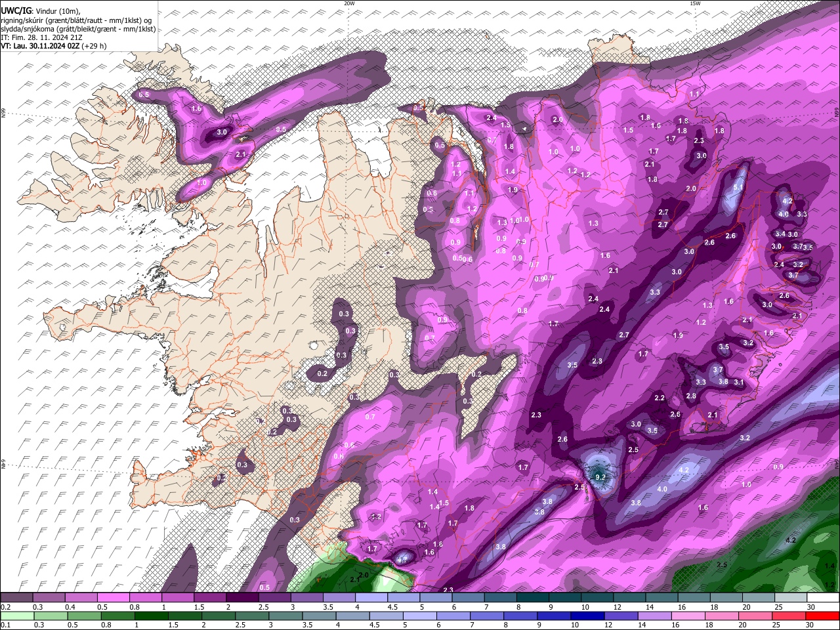The height and width of the screenshot is (630, 840).
Task: Select the rain scale blue swatch labelled 9
Action: tap(555, 616)
